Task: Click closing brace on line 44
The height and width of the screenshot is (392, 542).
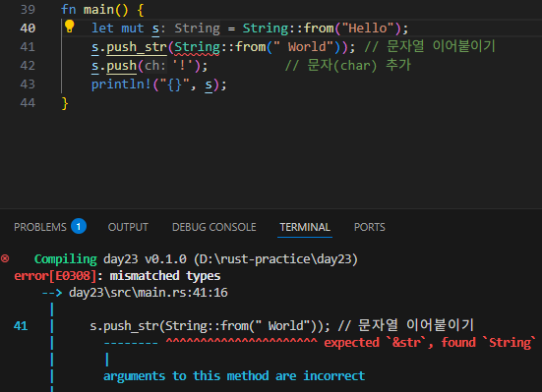Action: pyautogui.click(x=65, y=103)
